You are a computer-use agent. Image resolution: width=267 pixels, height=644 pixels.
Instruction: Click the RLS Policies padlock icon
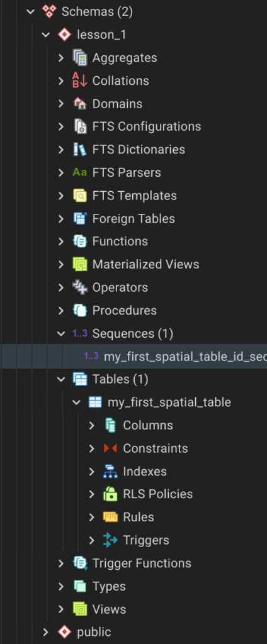coord(110,494)
